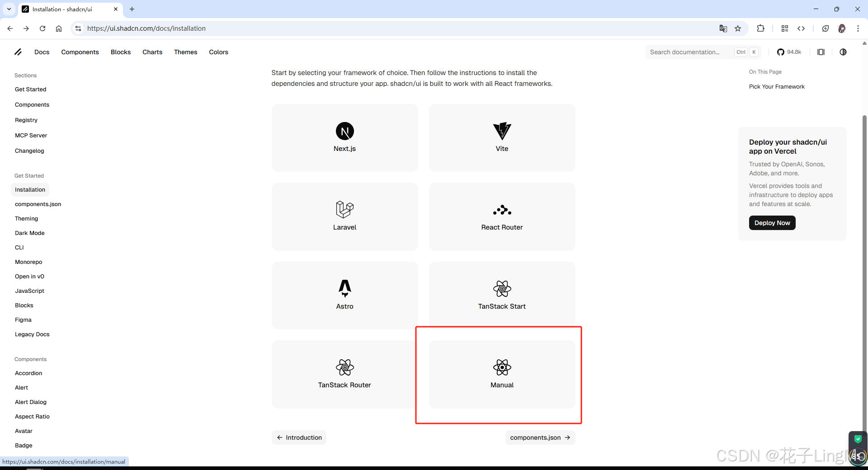Open the Charts nav item
This screenshot has height=470, width=868.
[152, 52]
